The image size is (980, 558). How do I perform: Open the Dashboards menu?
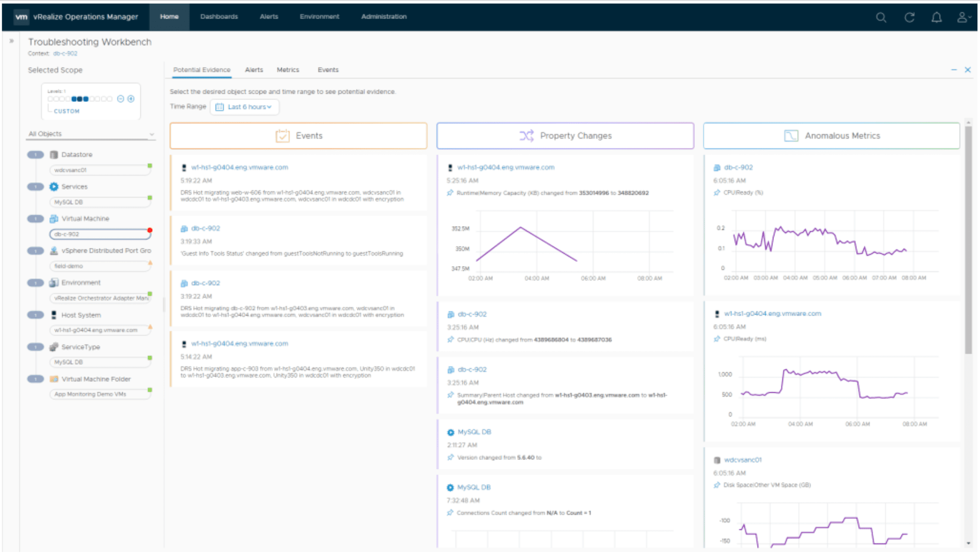point(219,16)
